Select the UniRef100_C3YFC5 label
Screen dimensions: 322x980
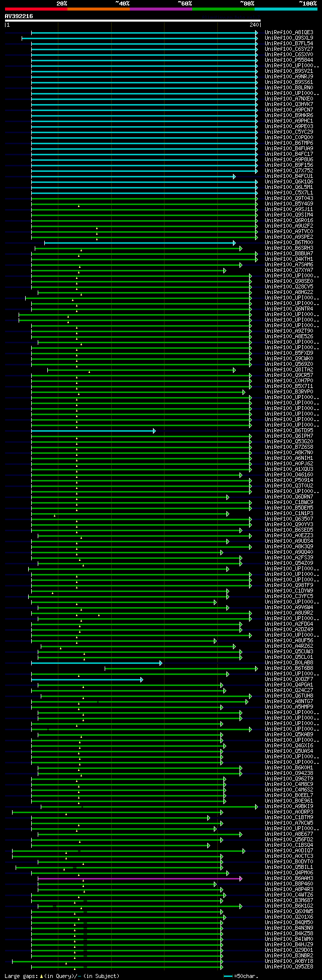(x=289, y=596)
